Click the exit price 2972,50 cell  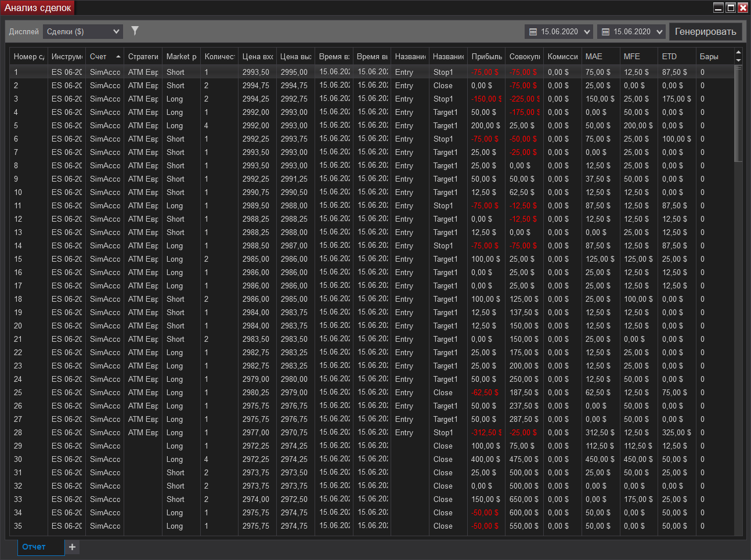296,499
